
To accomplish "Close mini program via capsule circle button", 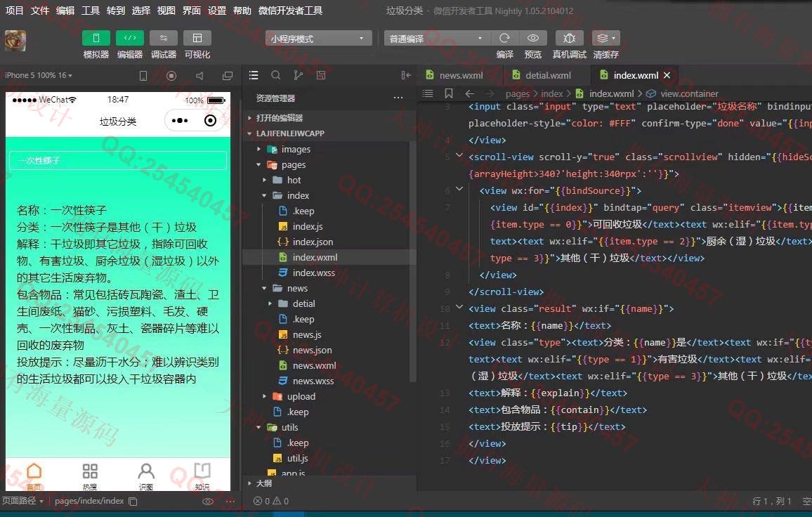I will tap(210, 121).
